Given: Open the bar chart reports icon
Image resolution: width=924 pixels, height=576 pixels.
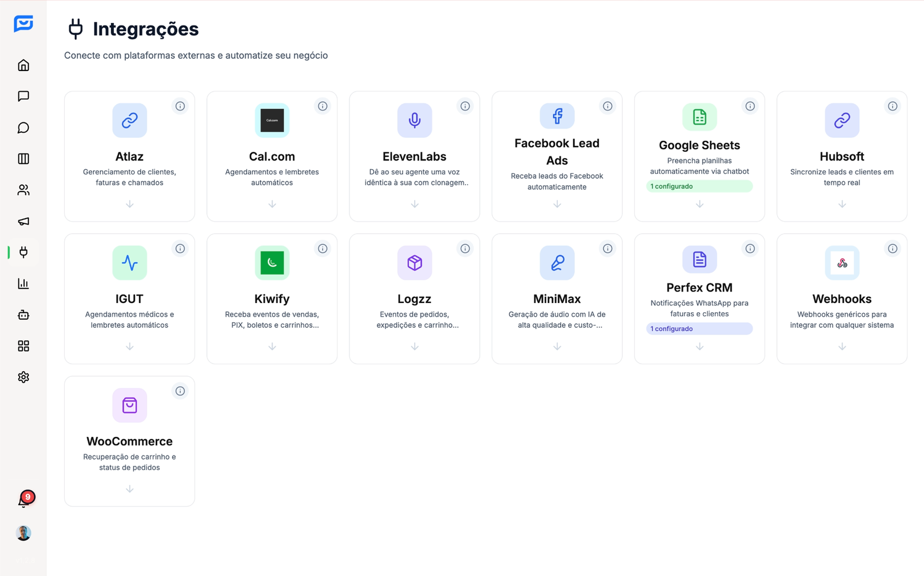Looking at the screenshot, I should click(23, 283).
